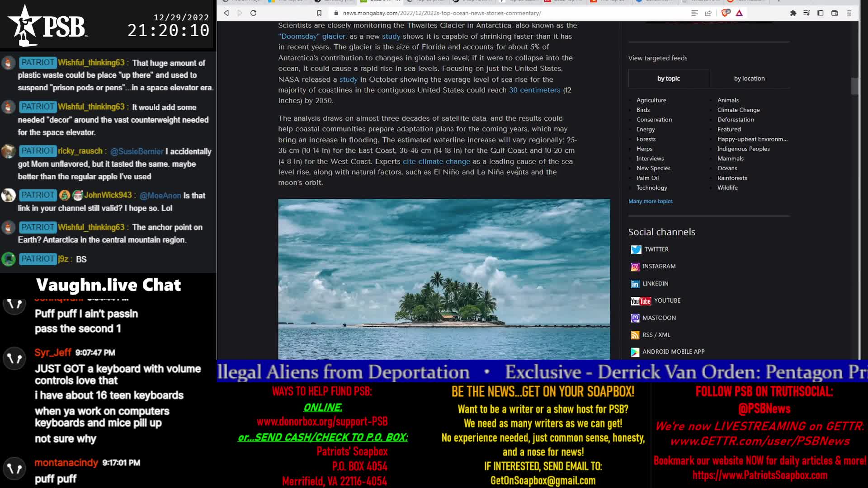Viewport: 868px width, 488px height.
Task: Click the browser back arrow
Action: pyautogui.click(x=226, y=13)
